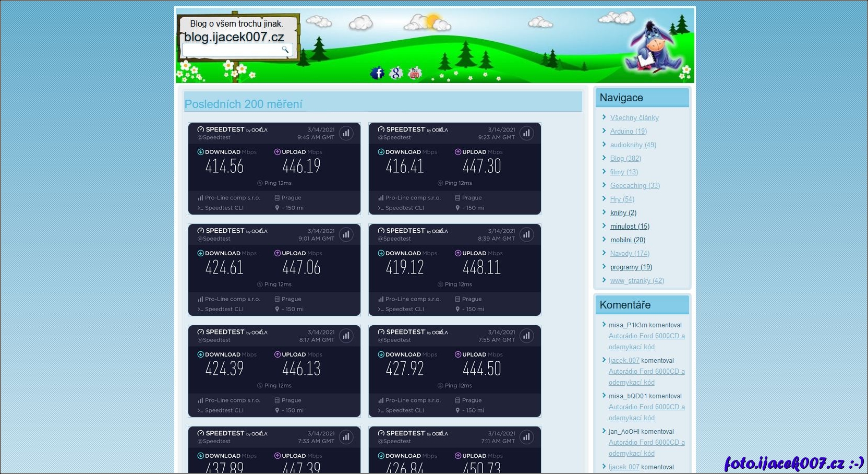Viewport: 868px width, 474px height.
Task: Click the chart icon on the 8:39 AM speedtest
Action: (526, 234)
